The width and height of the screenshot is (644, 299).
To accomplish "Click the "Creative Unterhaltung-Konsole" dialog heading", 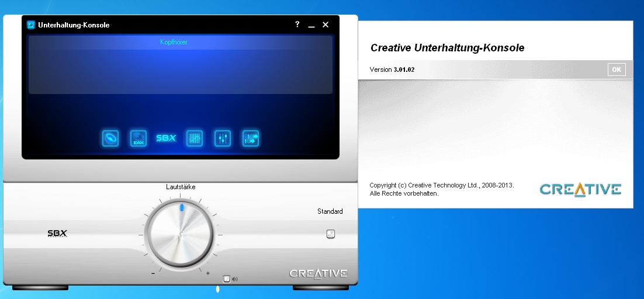I will point(447,48).
